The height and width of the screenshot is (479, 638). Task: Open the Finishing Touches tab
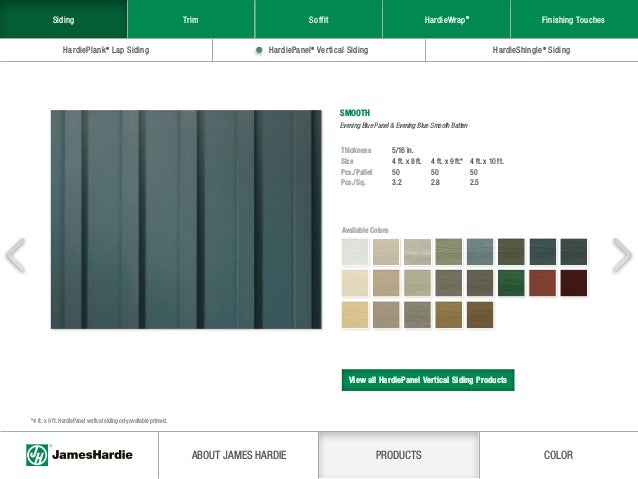click(574, 19)
